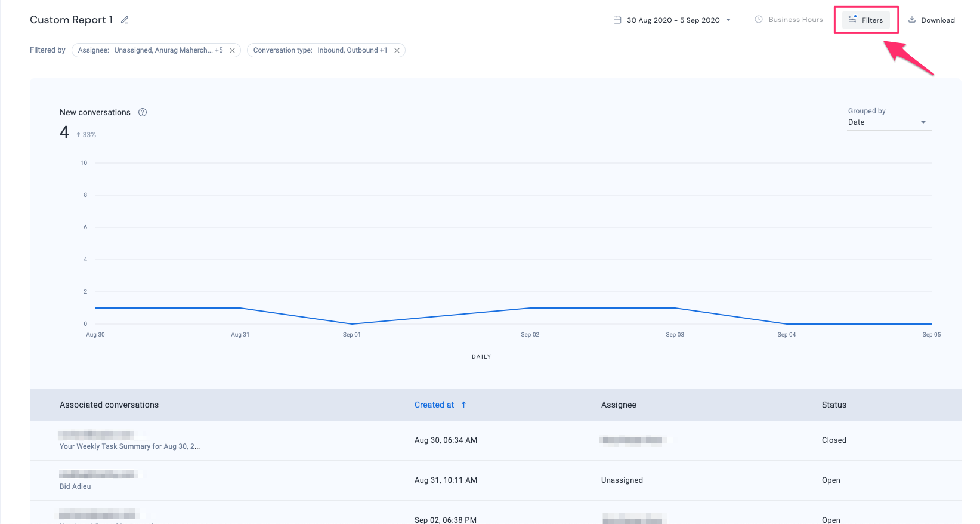Open the Filters panel

[x=866, y=20]
